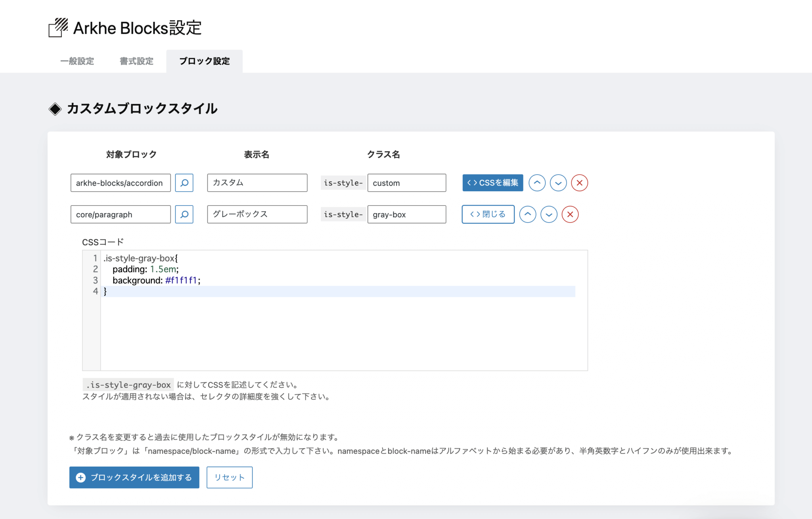The width and height of the screenshot is (812, 519).
Task: Move the カスタム style down
Action: [x=558, y=183]
